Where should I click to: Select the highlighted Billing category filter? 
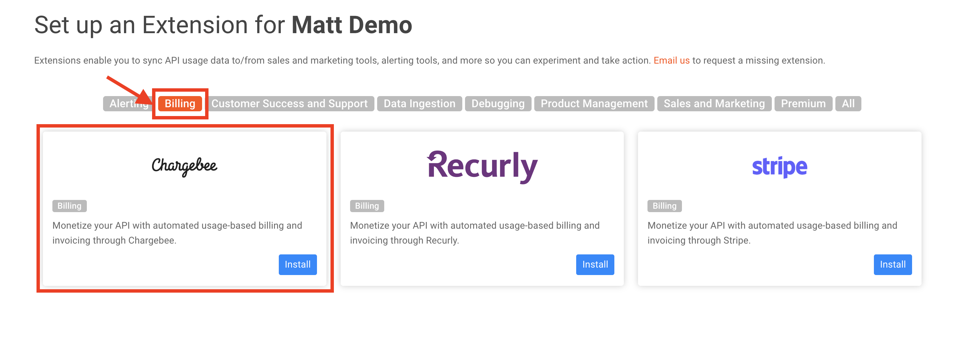[x=180, y=104]
